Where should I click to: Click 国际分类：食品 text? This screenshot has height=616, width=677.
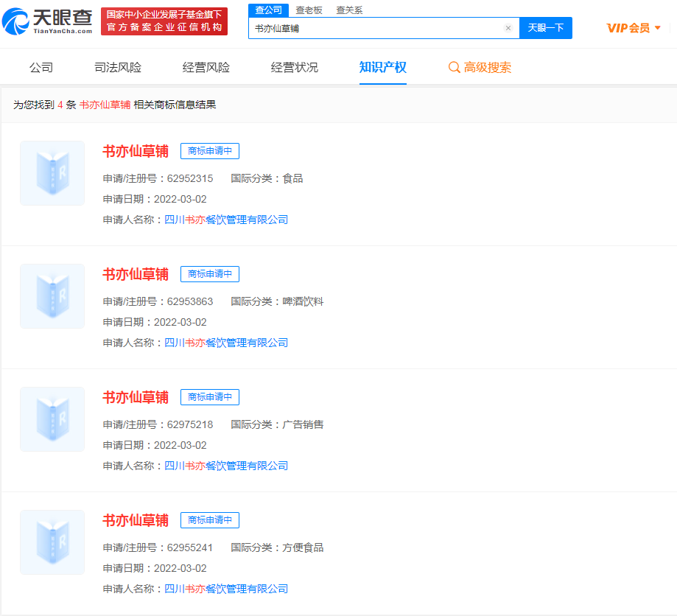pos(267,178)
